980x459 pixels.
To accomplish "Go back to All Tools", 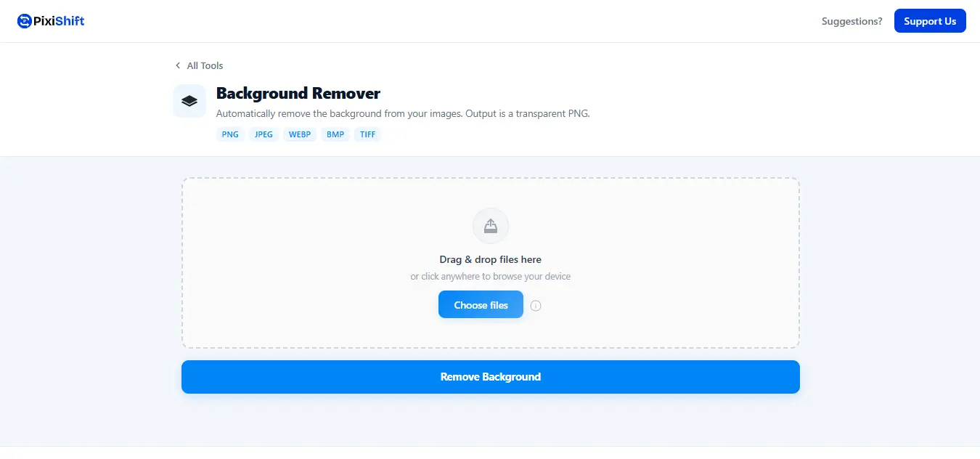I will (199, 65).
